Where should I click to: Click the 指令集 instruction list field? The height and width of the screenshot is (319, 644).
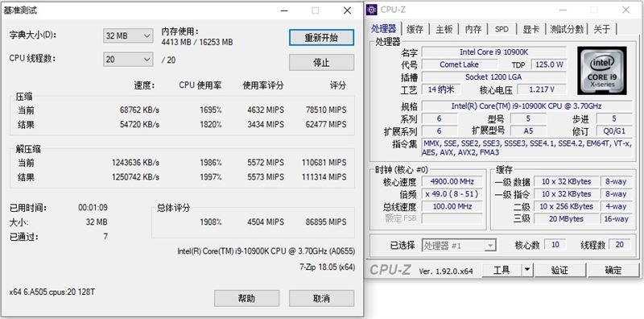tap(527, 148)
